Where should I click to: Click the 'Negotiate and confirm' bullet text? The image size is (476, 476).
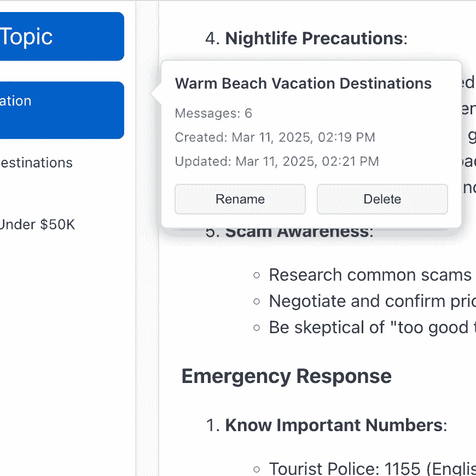[x=372, y=301]
